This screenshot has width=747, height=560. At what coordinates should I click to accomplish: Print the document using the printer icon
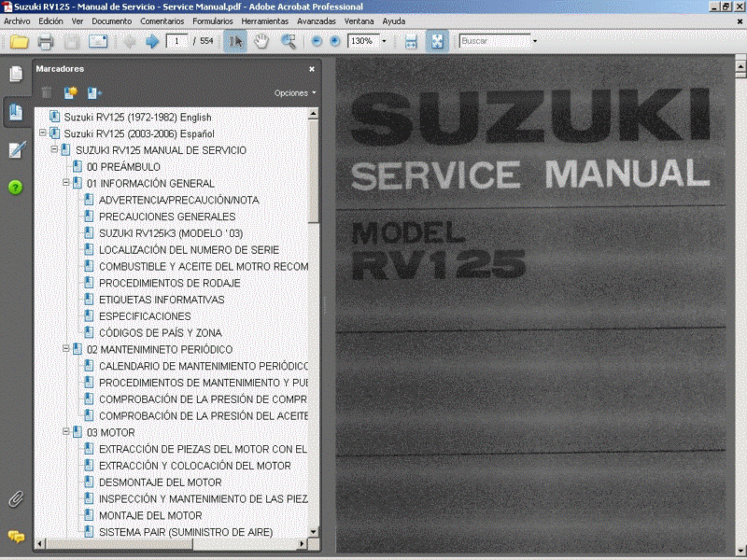45,41
